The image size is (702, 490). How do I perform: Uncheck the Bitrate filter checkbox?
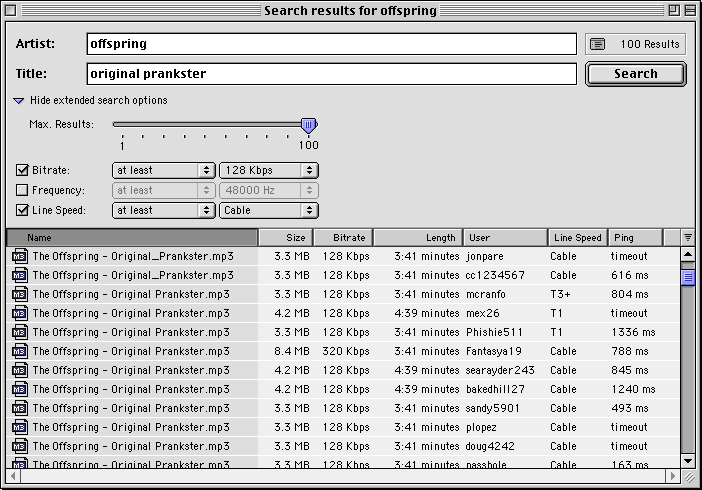point(23,170)
